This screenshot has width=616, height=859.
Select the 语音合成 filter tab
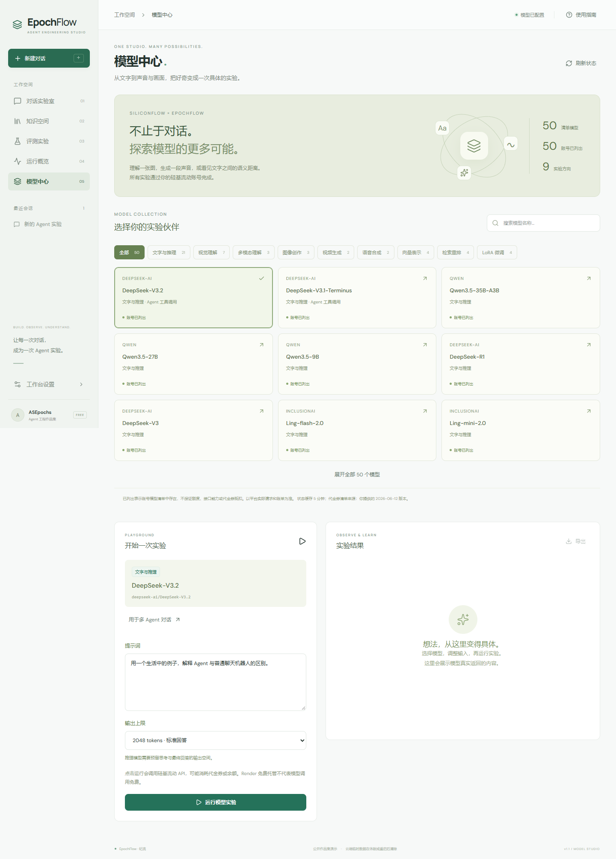click(x=376, y=253)
